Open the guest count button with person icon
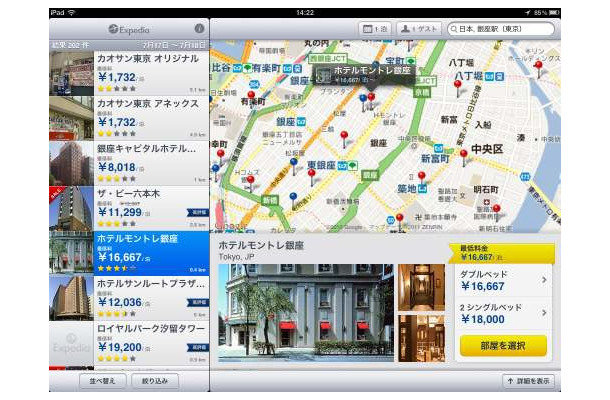The height and width of the screenshot is (400, 610). (x=419, y=29)
